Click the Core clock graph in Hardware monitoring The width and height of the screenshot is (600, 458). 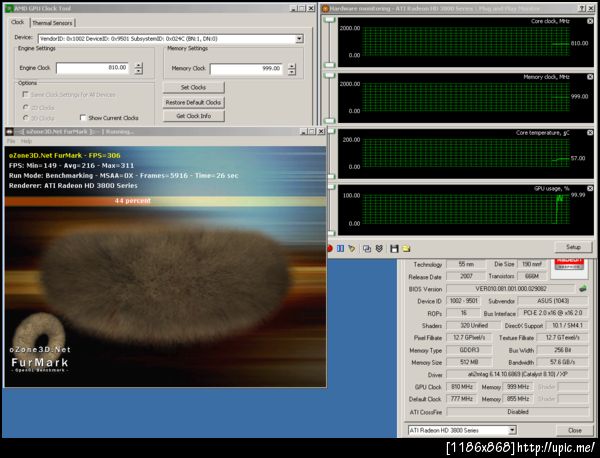(466, 42)
